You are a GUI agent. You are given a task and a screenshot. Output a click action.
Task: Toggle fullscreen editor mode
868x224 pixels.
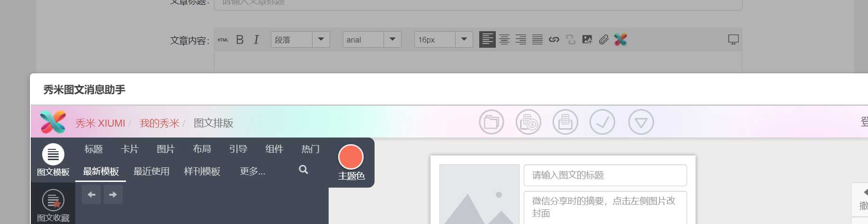click(x=733, y=40)
